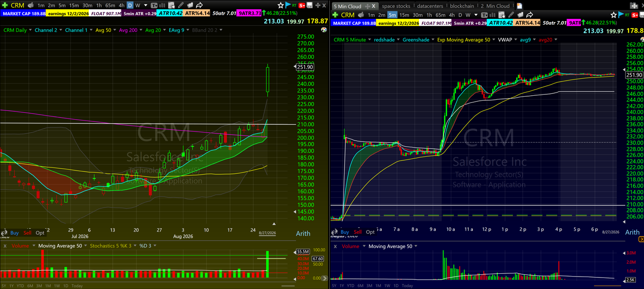Switch to the datacenters tab

[x=430, y=6]
